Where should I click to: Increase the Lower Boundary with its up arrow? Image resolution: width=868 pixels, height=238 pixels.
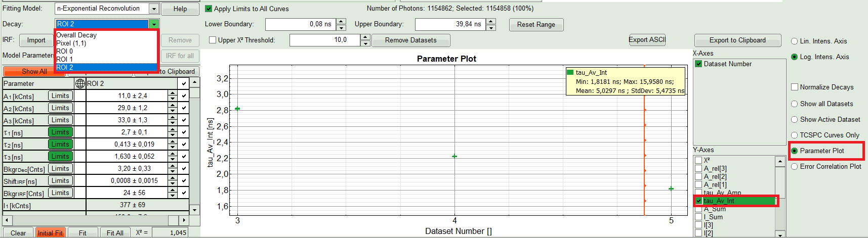coord(341,21)
